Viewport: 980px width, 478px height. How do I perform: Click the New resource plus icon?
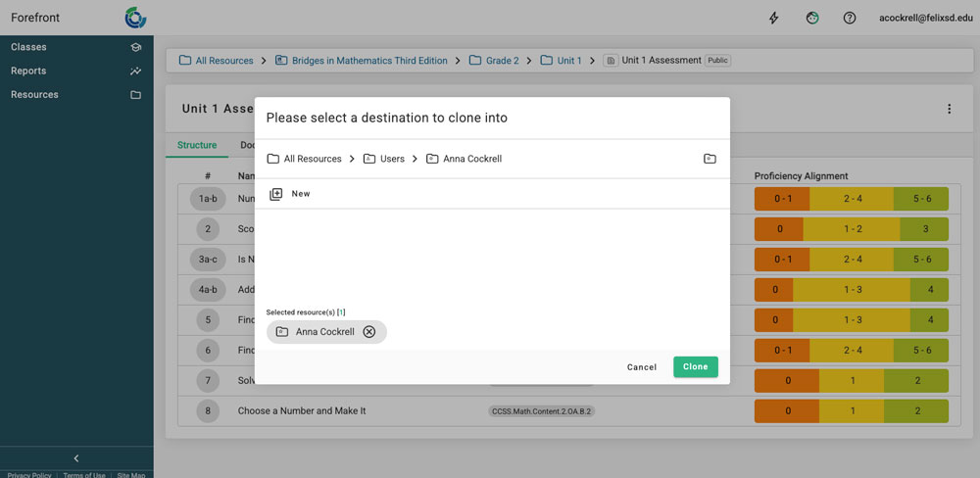(x=276, y=194)
